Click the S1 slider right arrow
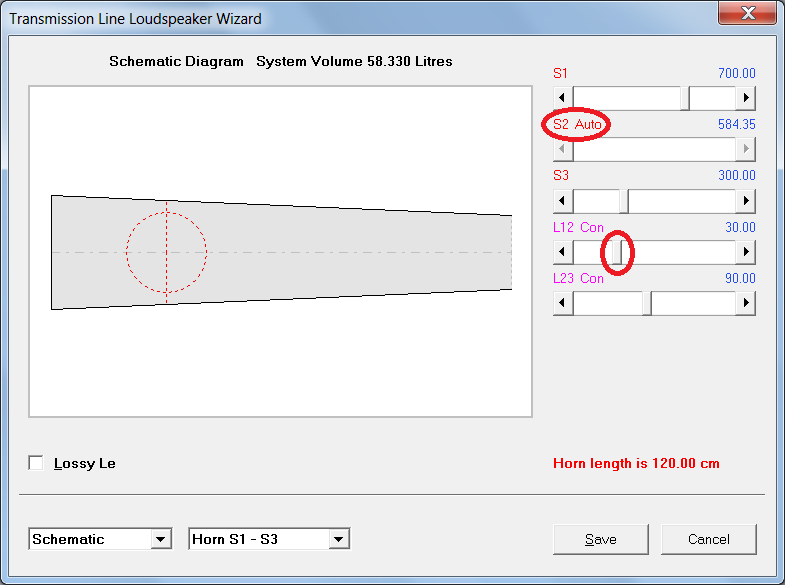The image size is (785, 585). point(745,98)
